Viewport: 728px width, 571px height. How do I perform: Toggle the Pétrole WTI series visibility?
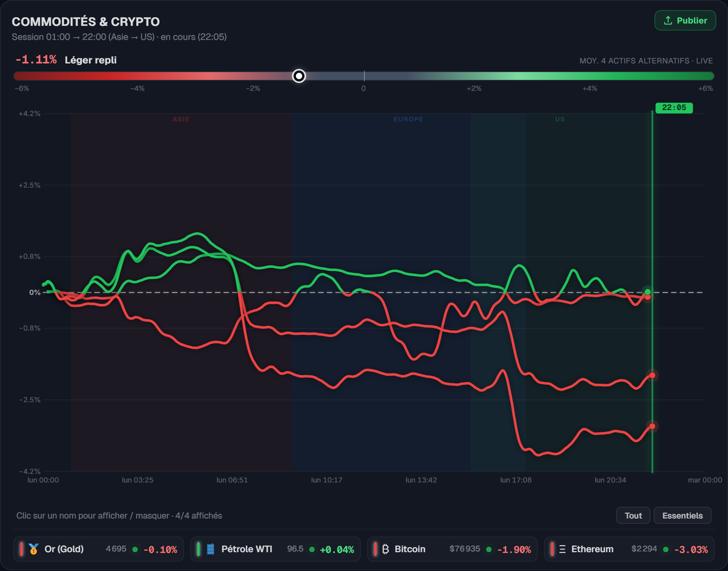pyautogui.click(x=276, y=549)
